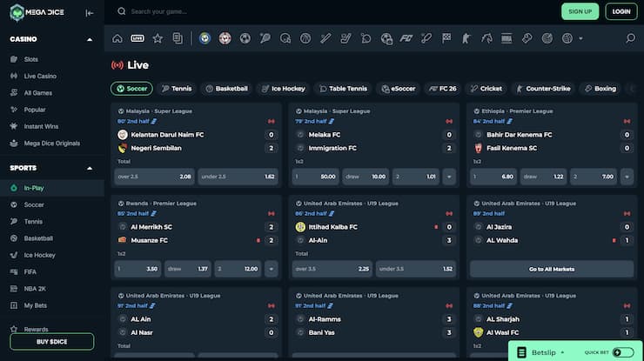Click Go to All Markets button

coord(552,269)
